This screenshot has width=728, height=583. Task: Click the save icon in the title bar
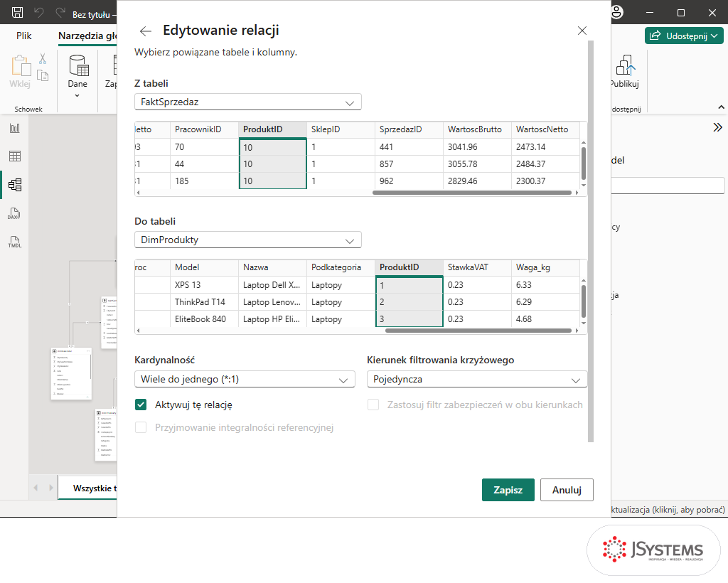coord(17,13)
